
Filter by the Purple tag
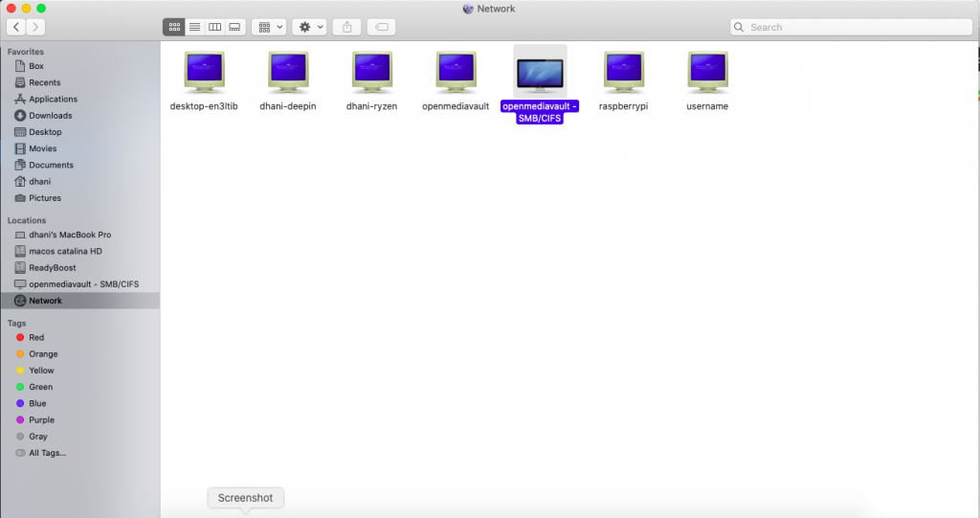point(80,419)
